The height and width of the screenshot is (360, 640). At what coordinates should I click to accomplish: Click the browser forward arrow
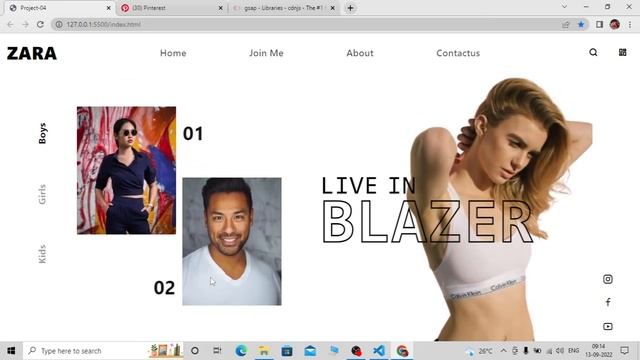point(25,24)
